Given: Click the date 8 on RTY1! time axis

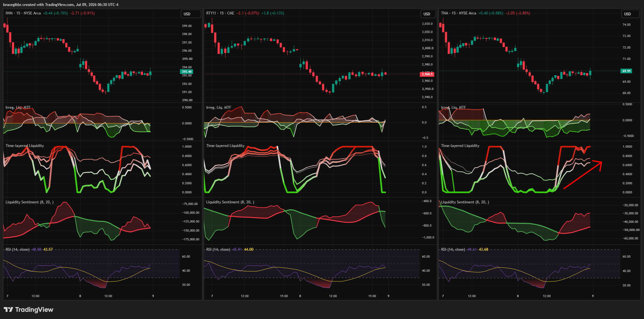Looking at the screenshot, I should coord(300,296).
